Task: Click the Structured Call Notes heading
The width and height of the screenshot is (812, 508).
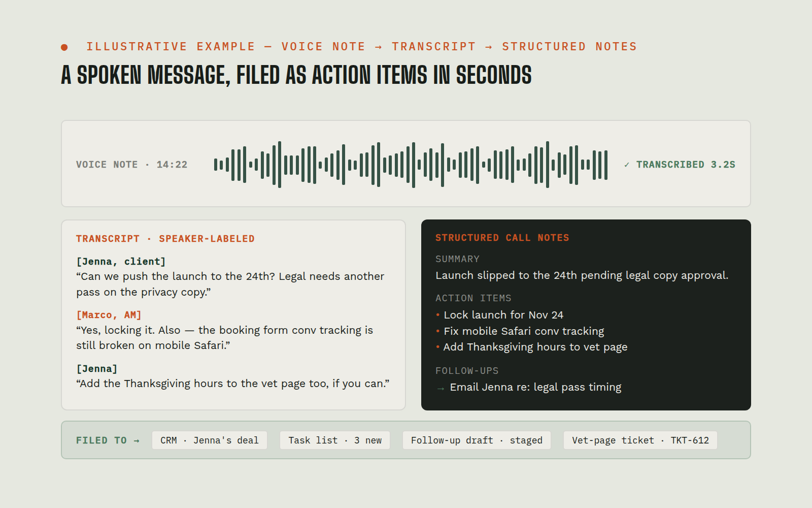Action: pos(502,238)
